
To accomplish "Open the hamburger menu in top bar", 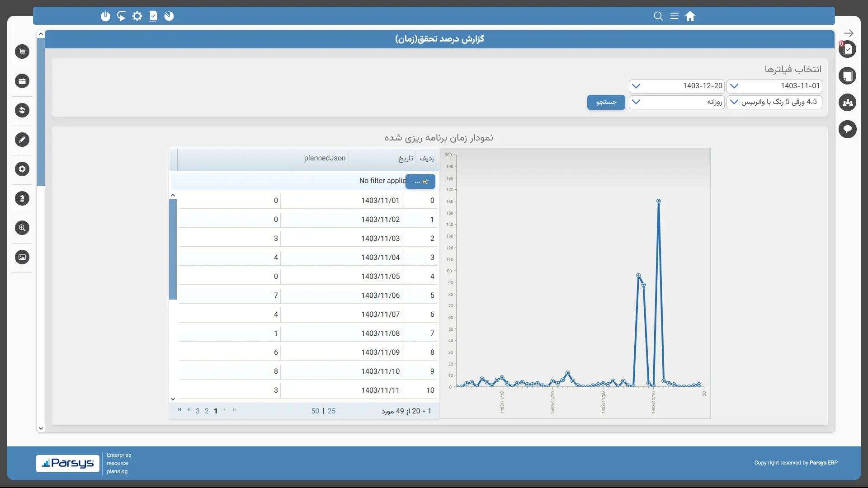I will coord(674,16).
